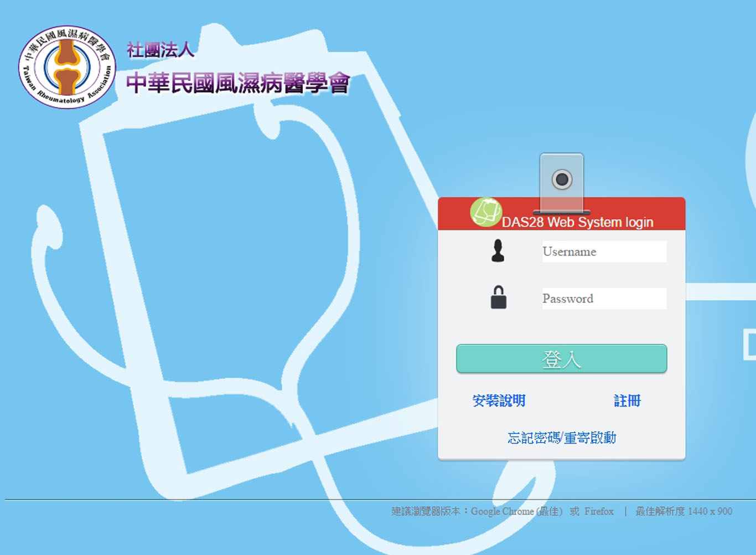The height and width of the screenshot is (555, 756).
Task: Click the Taiwan Rheumatology Association logo
Action: 68,67
